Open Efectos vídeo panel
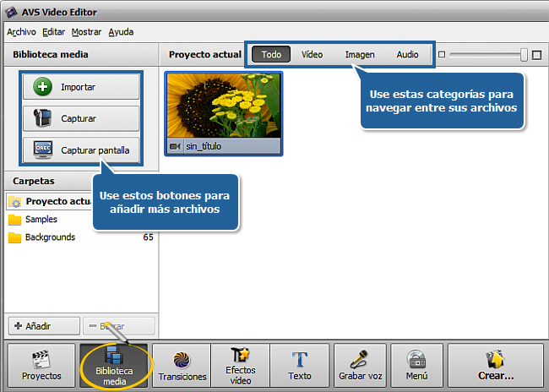This screenshot has height=392, width=549. (x=240, y=365)
